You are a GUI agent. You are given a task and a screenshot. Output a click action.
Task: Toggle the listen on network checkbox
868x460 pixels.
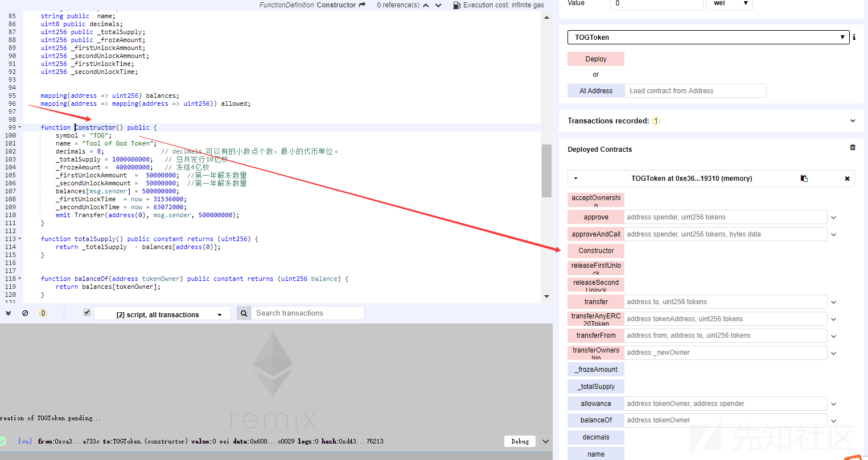(x=87, y=313)
